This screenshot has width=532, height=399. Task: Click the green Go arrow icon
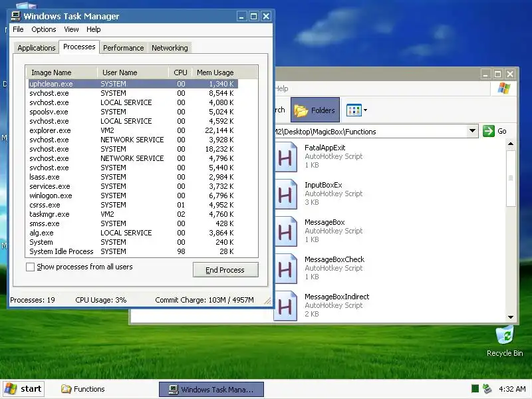489,131
